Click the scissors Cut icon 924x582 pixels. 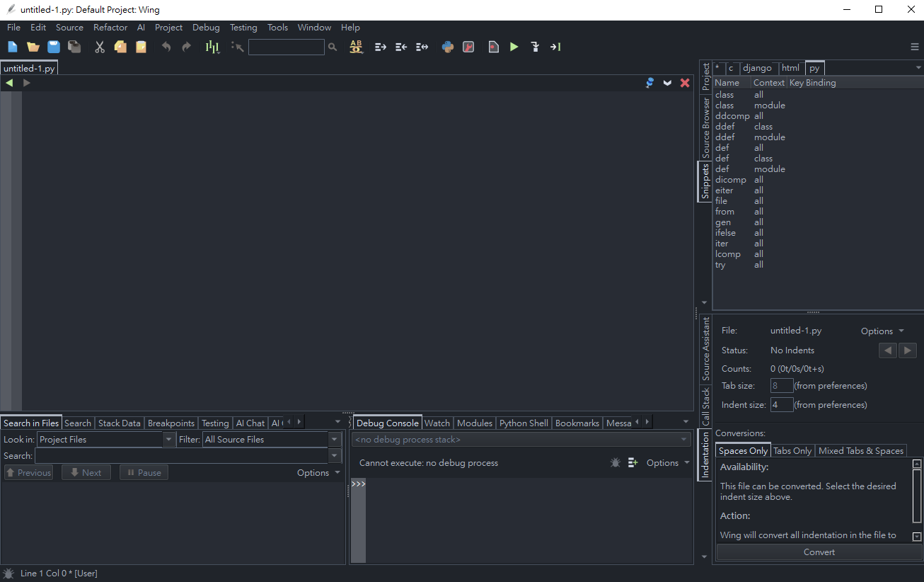[100, 47]
